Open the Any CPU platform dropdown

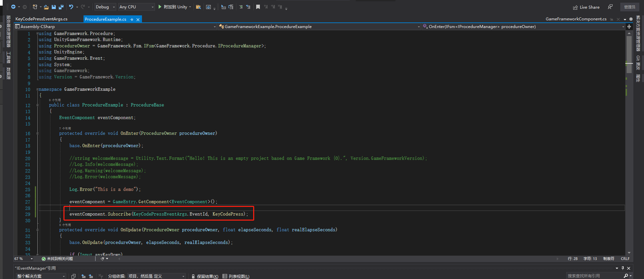[x=137, y=7]
